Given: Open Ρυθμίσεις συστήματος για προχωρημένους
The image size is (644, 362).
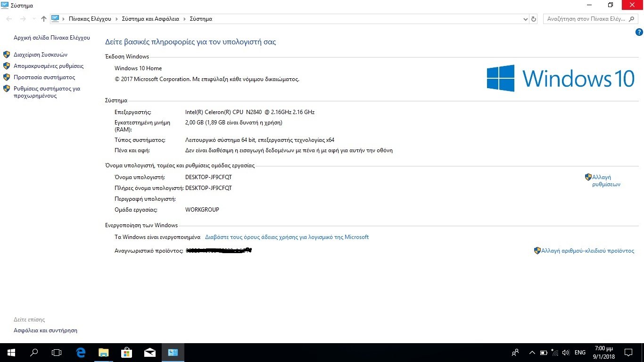Looking at the screenshot, I should coord(47,92).
